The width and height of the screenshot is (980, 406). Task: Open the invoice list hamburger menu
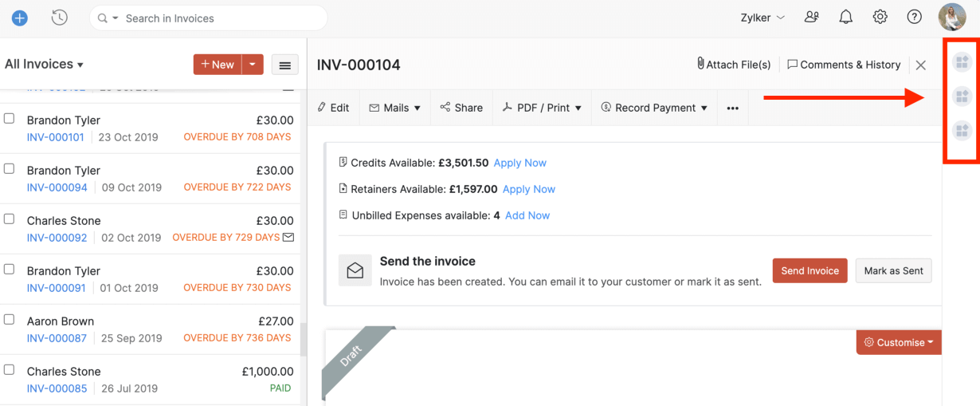pyautogui.click(x=285, y=65)
